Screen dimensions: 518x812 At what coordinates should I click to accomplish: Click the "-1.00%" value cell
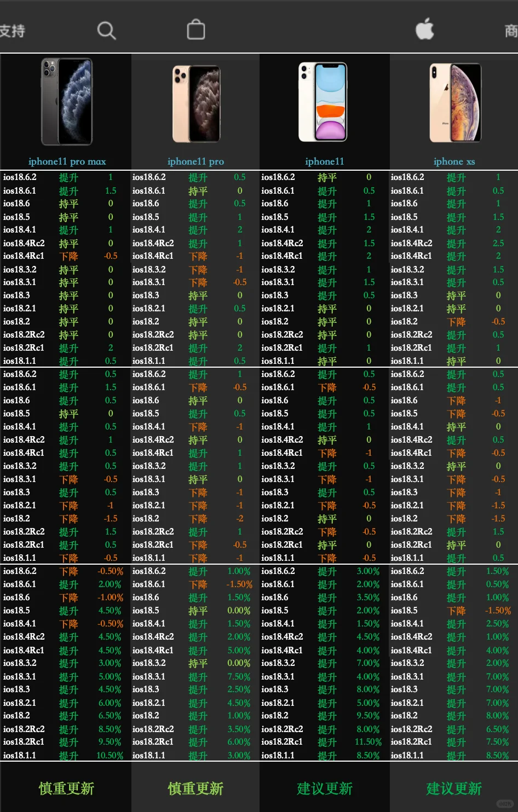(111, 598)
